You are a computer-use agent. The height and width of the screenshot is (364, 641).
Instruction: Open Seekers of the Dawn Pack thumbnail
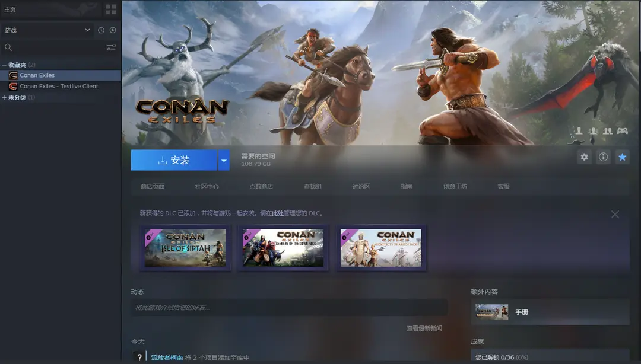pyautogui.click(x=283, y=248)
